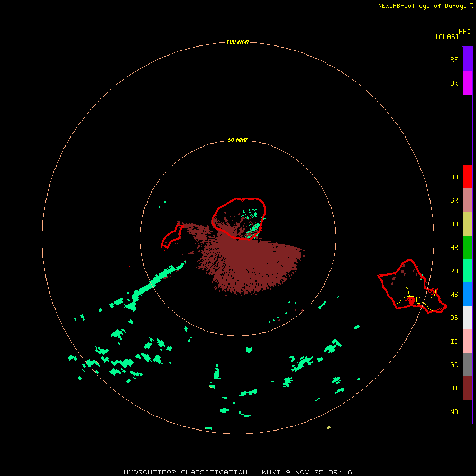This screenshot has height=476, width=476.
Task: Click the 'NEXLAB-College of DuPage' text
Action: click(422, 6)
